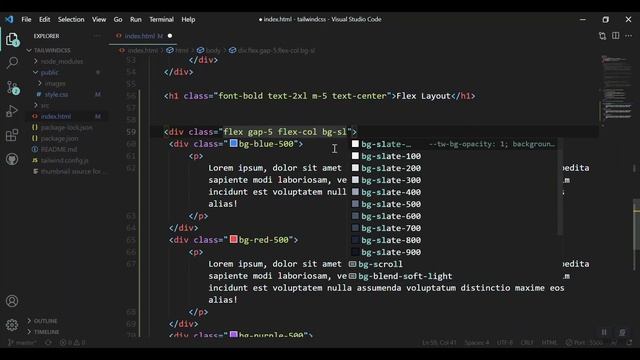
Task: Open the Selection menu
Action: (x=71, y=19)
